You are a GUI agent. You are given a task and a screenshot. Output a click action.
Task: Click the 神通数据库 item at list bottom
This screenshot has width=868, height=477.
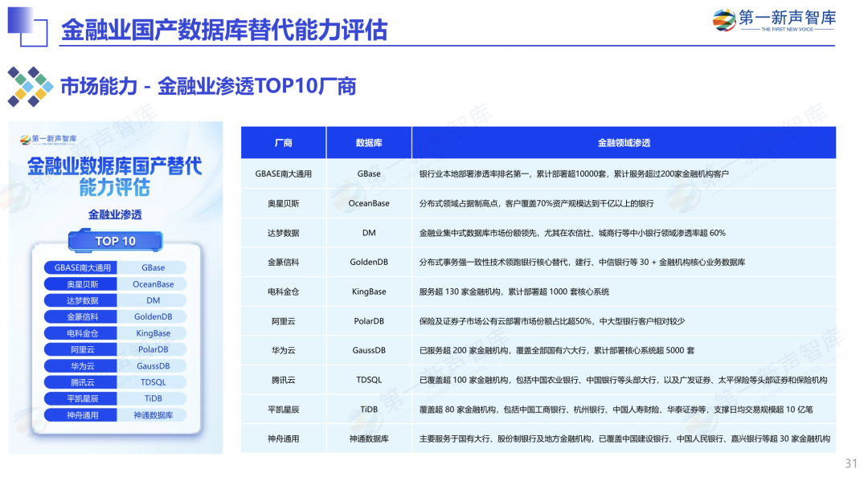point(153,414)
